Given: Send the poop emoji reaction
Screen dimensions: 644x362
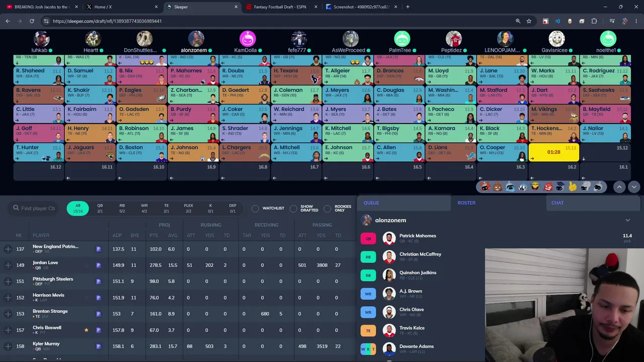Looking at the screenshot, I should [498, 187].
